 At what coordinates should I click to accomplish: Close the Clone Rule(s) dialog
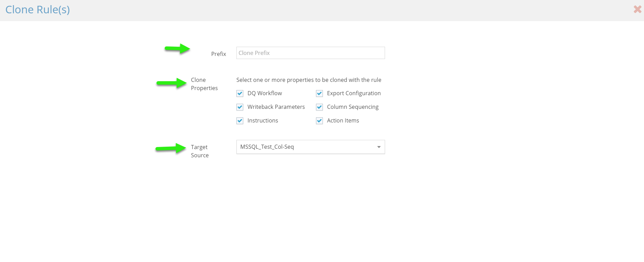[637, 9]
